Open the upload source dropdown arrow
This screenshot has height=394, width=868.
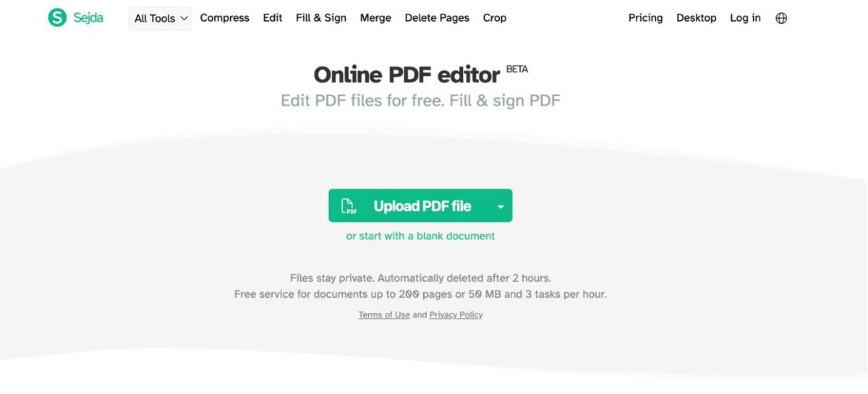tap(501, 206)
